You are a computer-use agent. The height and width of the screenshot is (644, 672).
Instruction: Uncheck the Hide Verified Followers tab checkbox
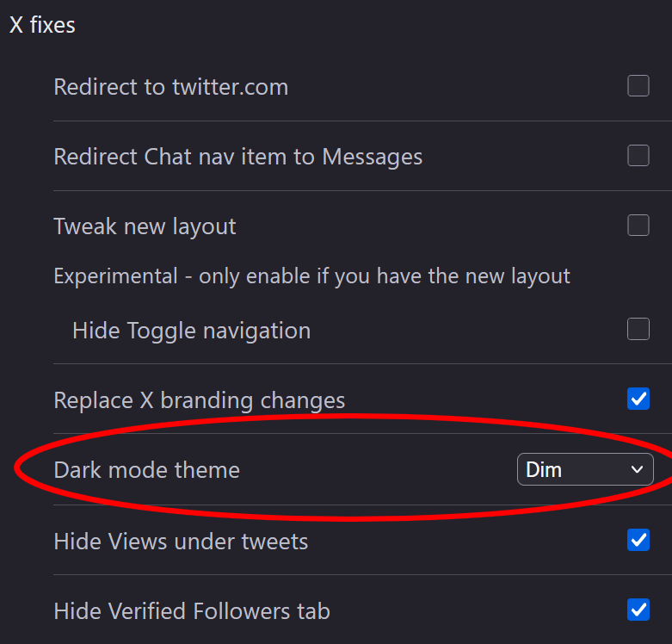(x=638, y=610)
